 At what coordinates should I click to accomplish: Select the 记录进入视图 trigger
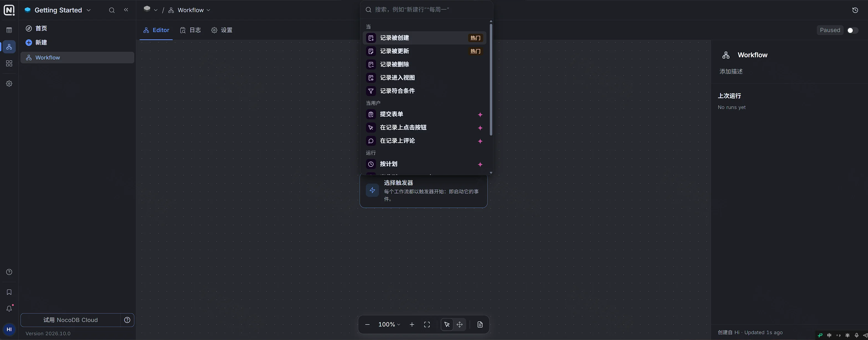424,78
